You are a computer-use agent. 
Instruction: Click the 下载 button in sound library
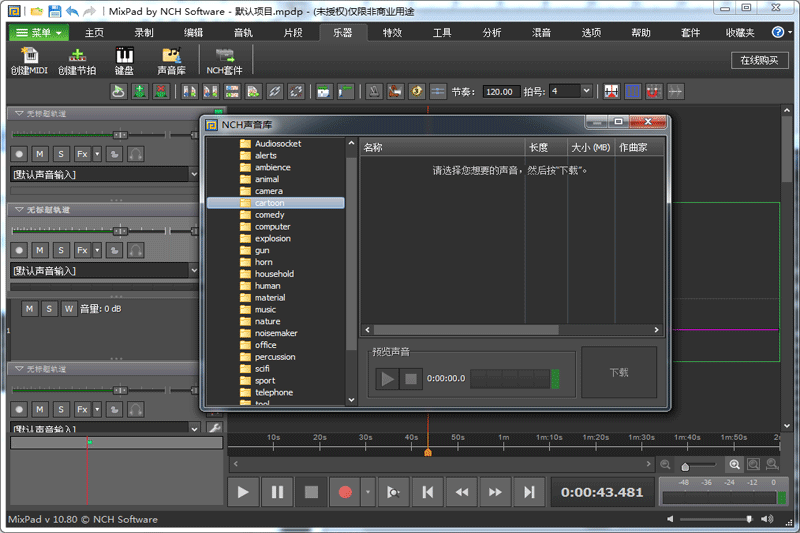(619, 372)
